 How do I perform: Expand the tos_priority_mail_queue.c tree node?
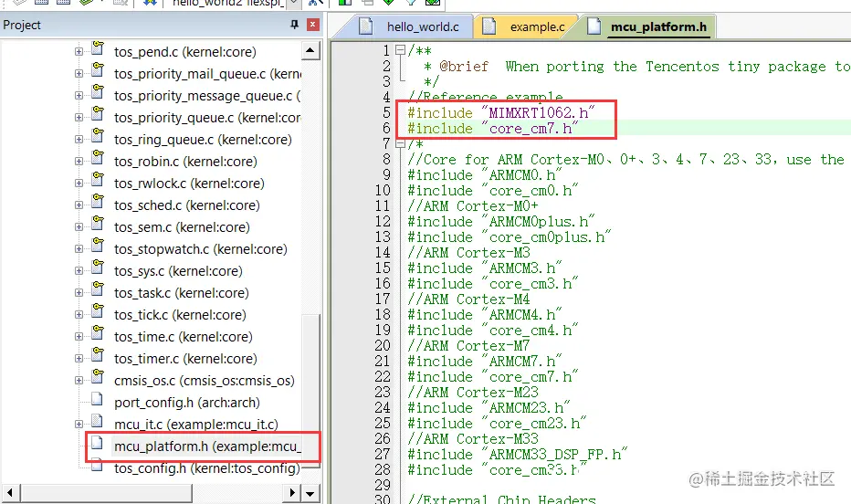pyautogui.click(x=79, y=73)
